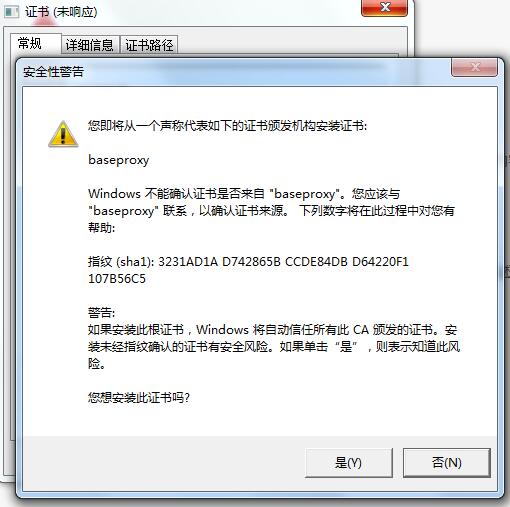The image size is (510, 507).
Task: Select the 证书路径 tab
Action: click(x=149, y=45)
